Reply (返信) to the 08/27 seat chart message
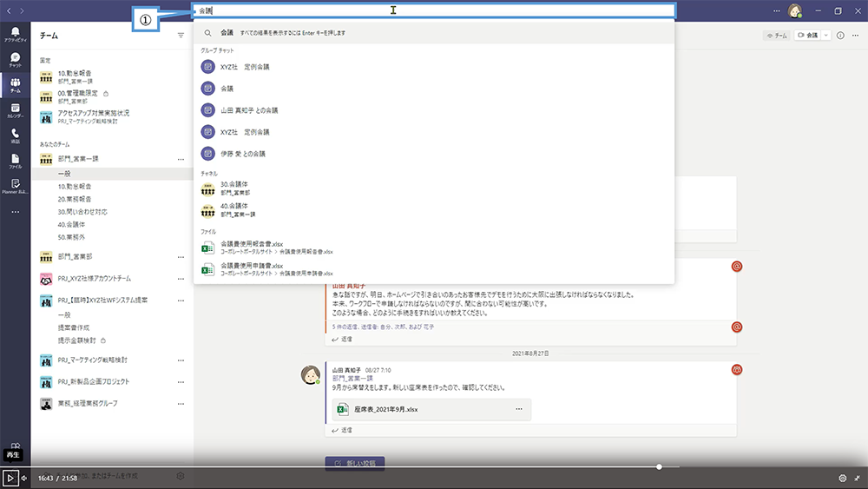 (x=341, y=430)
